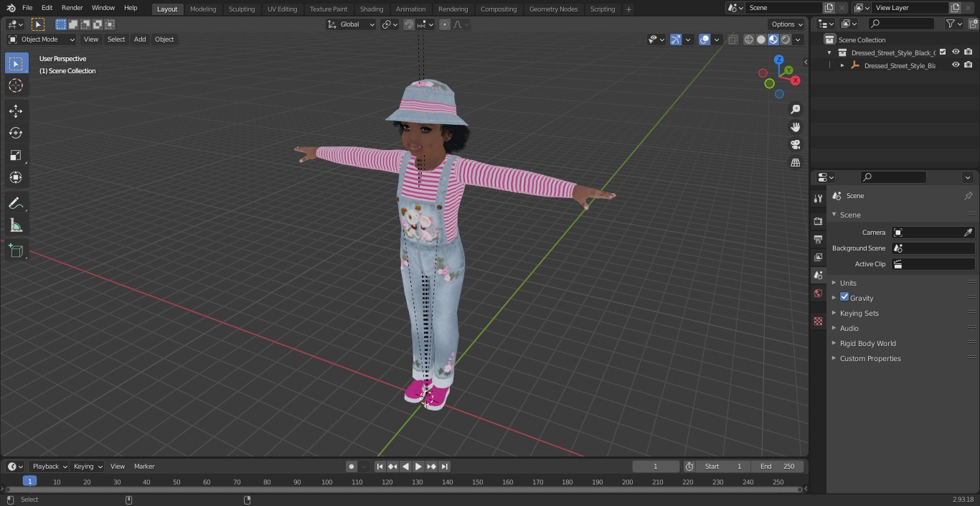Open the View Layer properties tab
Viewport: 980px width, 506px height.
click(818, 257)
